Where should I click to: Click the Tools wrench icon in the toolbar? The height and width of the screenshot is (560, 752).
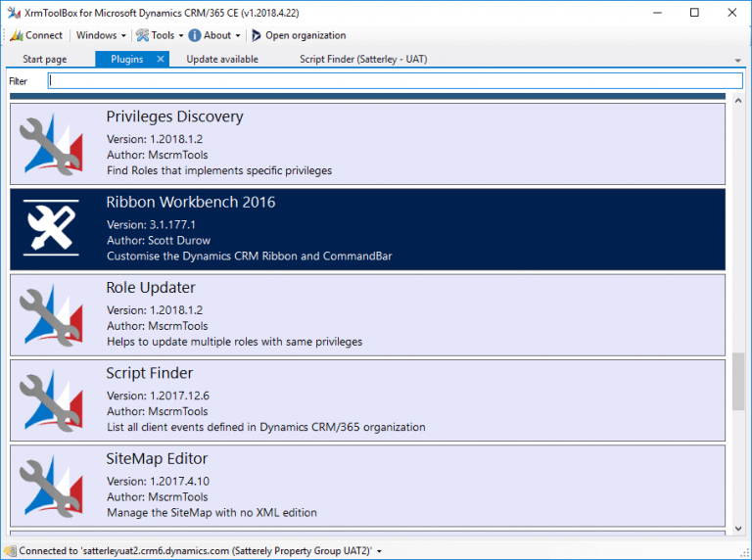[142, 35]
